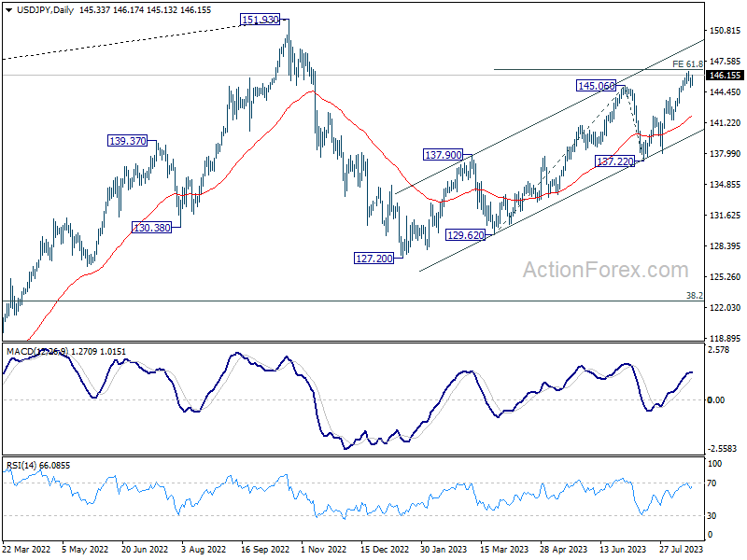Click the 13 Jun 2023 date label

point(623,549)
